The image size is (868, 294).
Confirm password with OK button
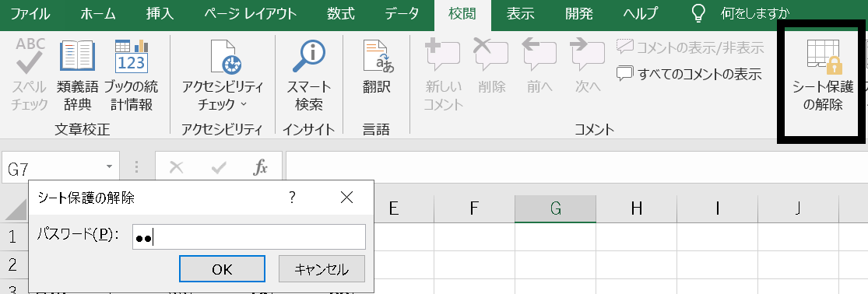pyautogui.click(x=222, y=269)
